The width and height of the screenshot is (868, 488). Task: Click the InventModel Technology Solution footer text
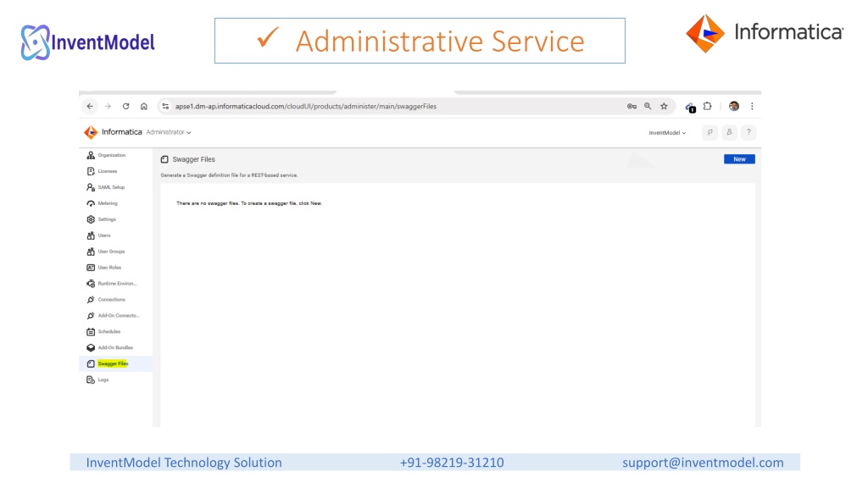tap(184, 463)
